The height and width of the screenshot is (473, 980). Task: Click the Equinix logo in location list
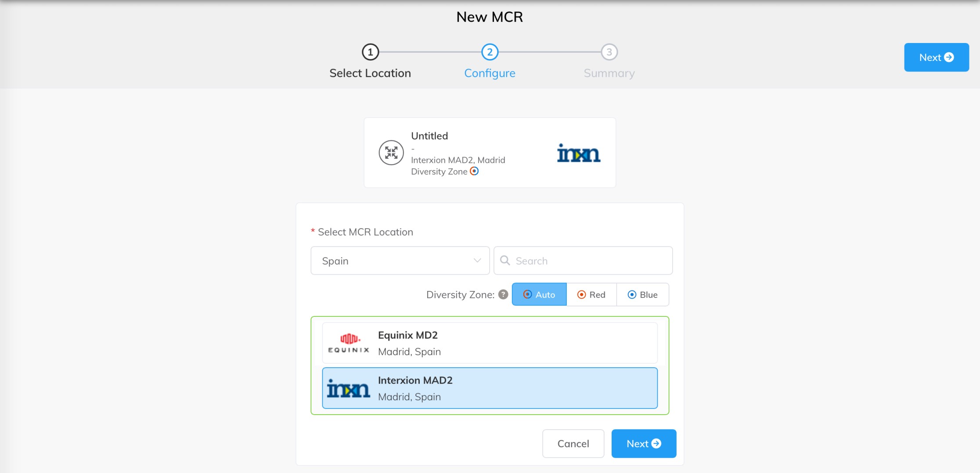pyautogui.click(x=349, y=343)
